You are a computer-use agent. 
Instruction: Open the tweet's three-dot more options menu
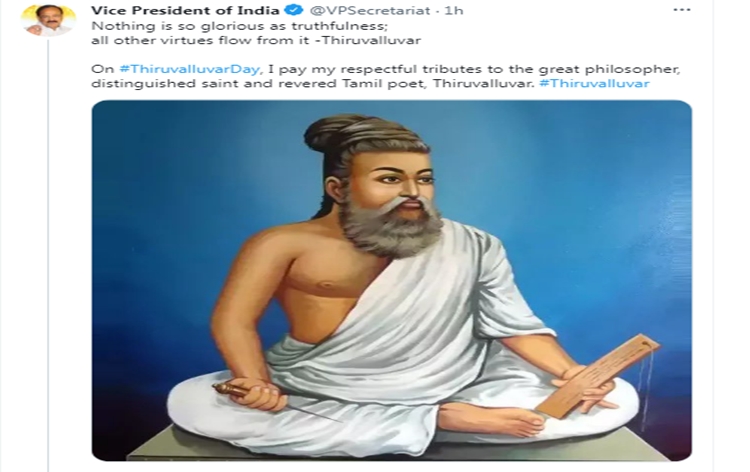(682, 10)
